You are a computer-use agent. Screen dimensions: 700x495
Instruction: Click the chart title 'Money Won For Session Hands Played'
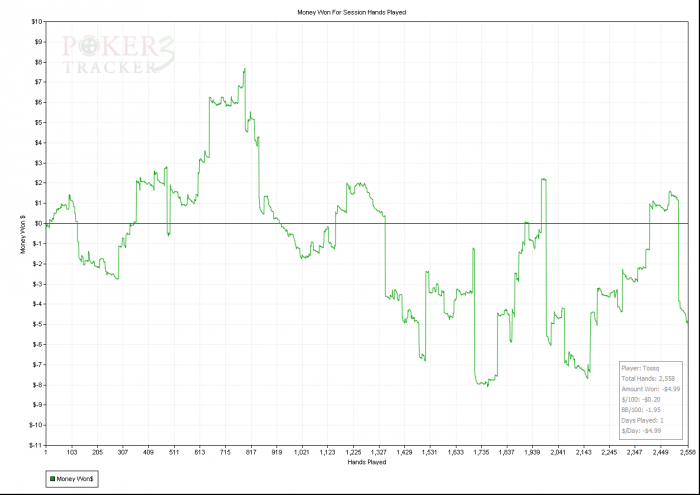tap(352, 12)
